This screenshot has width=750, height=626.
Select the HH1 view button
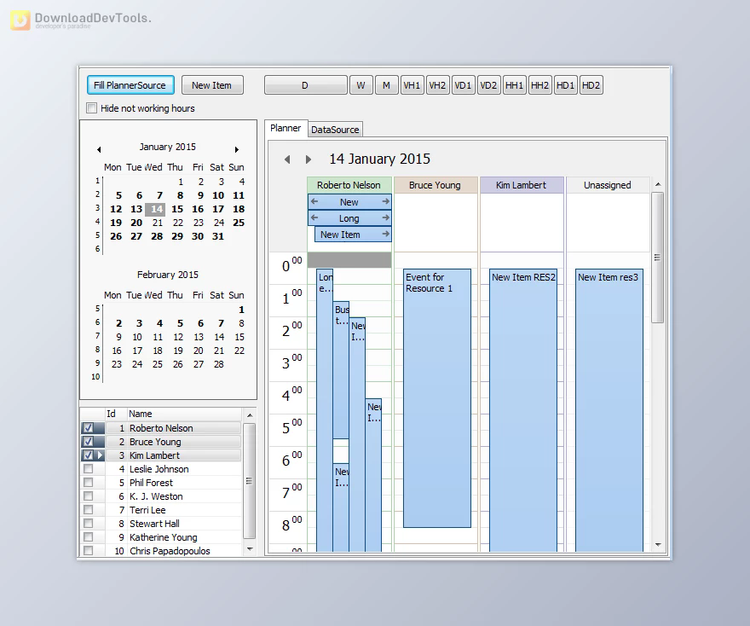[514, 86]
